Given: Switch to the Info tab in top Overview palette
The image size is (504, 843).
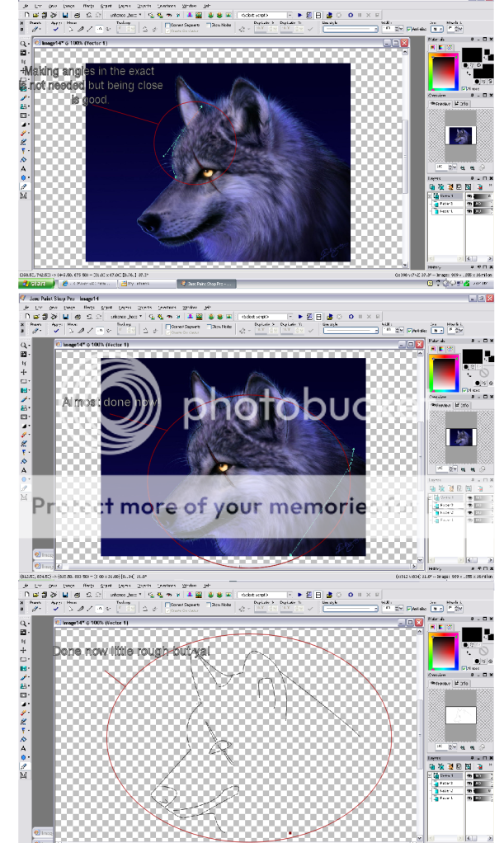Looking at the screenshot, I should [x=463, y=104].
